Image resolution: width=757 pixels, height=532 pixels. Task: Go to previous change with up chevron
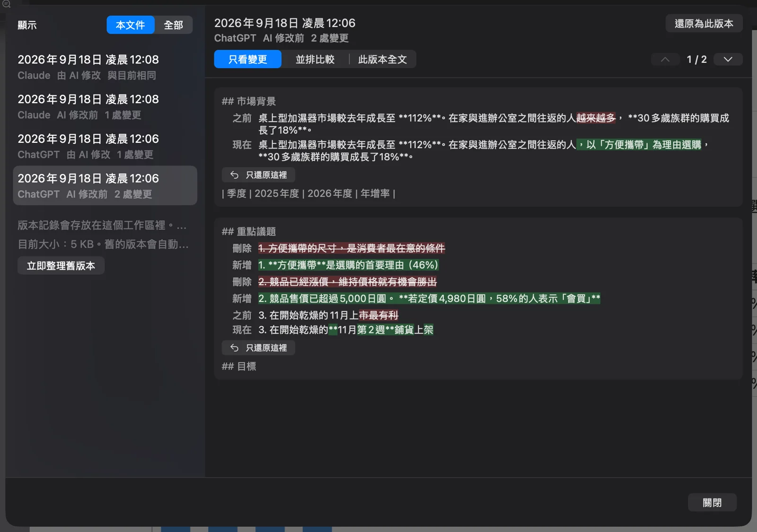(x=665, y=60)
